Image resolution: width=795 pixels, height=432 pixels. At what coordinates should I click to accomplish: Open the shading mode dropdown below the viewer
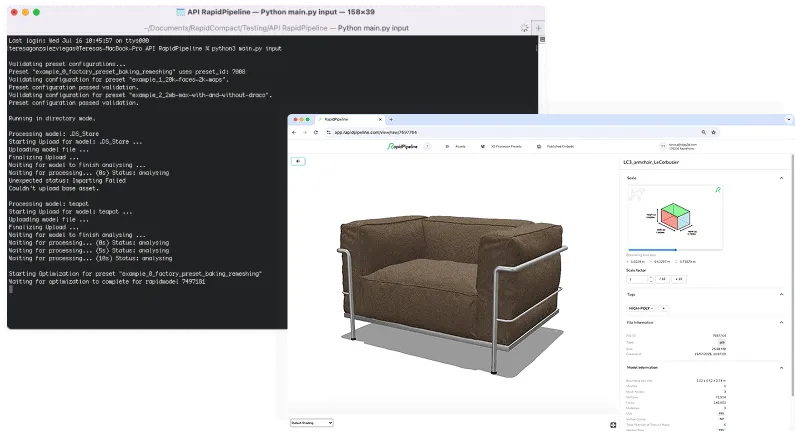[x=310, y=423]
